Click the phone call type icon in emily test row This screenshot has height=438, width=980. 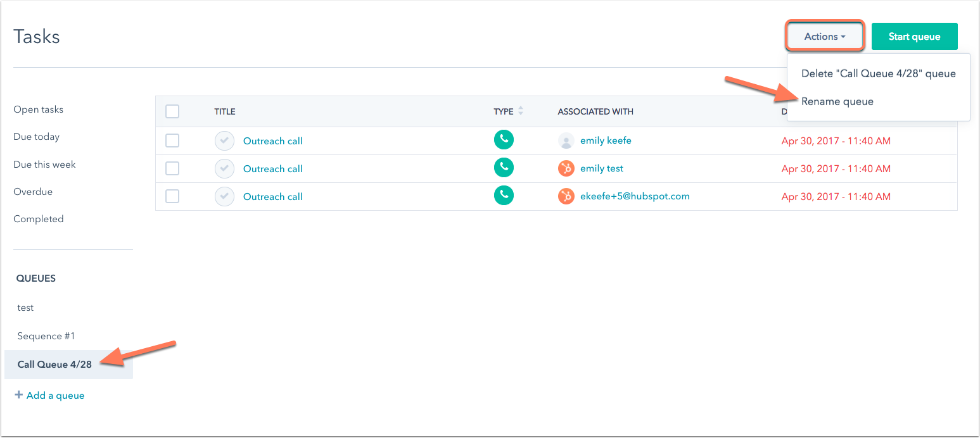pyautogui.click(x=504, y=168)
